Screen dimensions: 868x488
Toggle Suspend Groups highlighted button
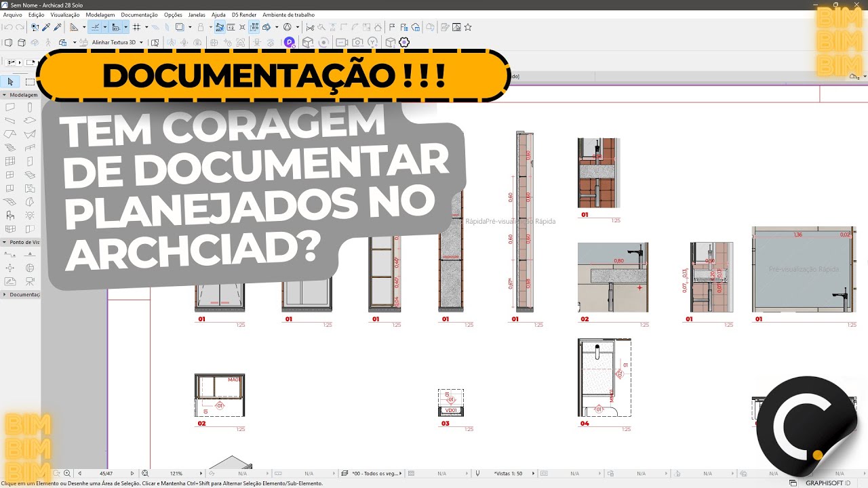tap(254, 27)
